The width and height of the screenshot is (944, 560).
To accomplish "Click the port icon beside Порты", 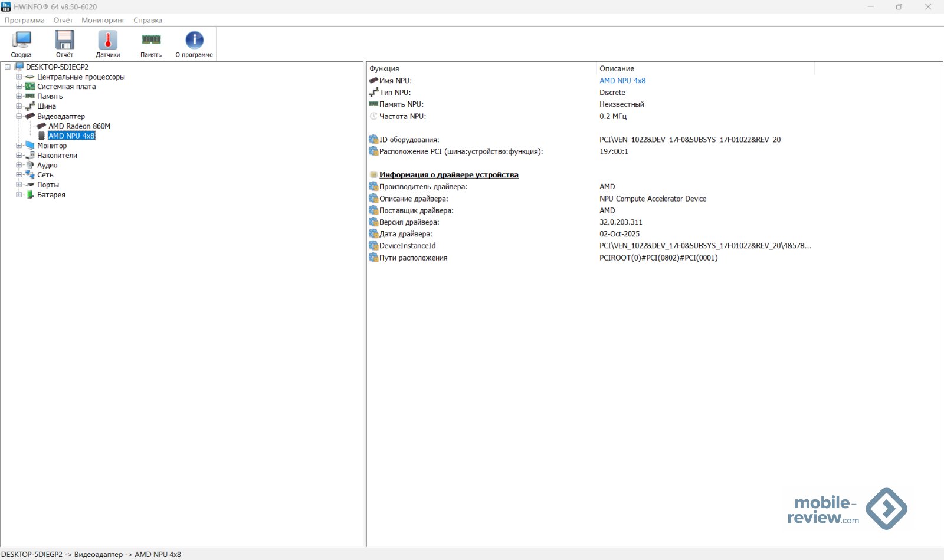I will pyautogui.click(x=30, y=185).
